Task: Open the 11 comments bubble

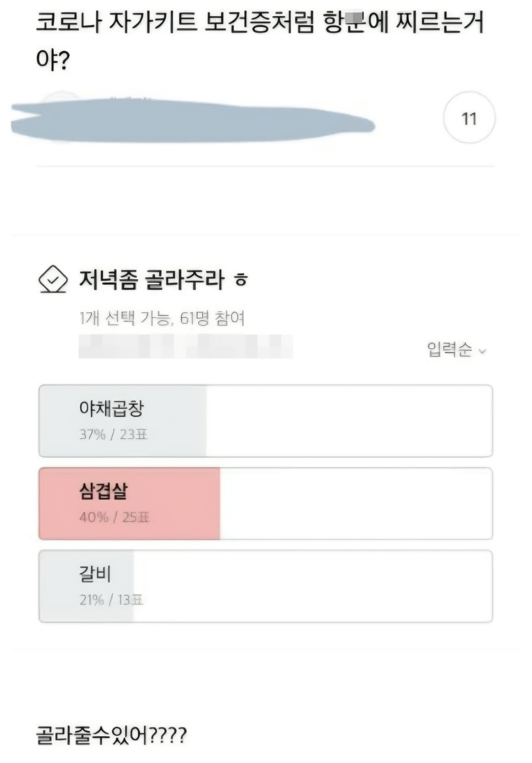Action: (x=469, y=118)
